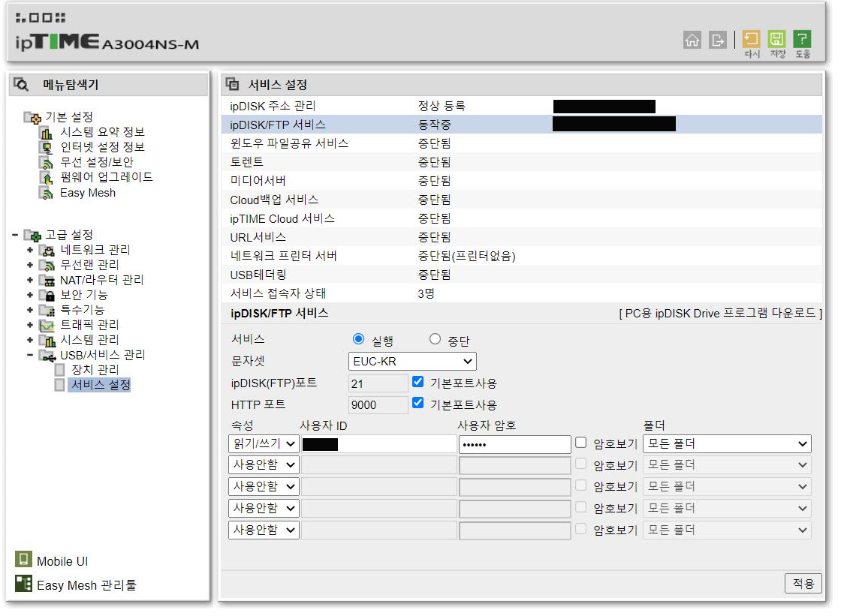Click the Mobile UI icon
841x616 pixels.
[x=23, y=559]
